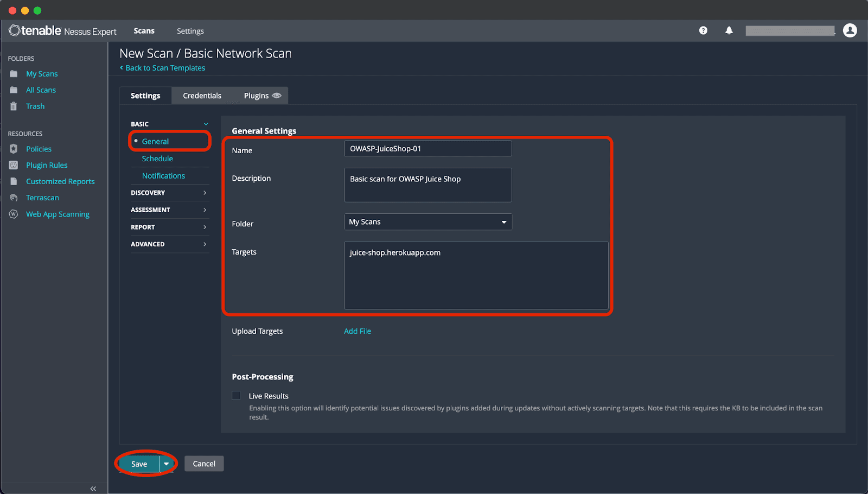Expand the ADVANCED section
This screenshot has height=494, width=868.
click(x=169, y=244)
